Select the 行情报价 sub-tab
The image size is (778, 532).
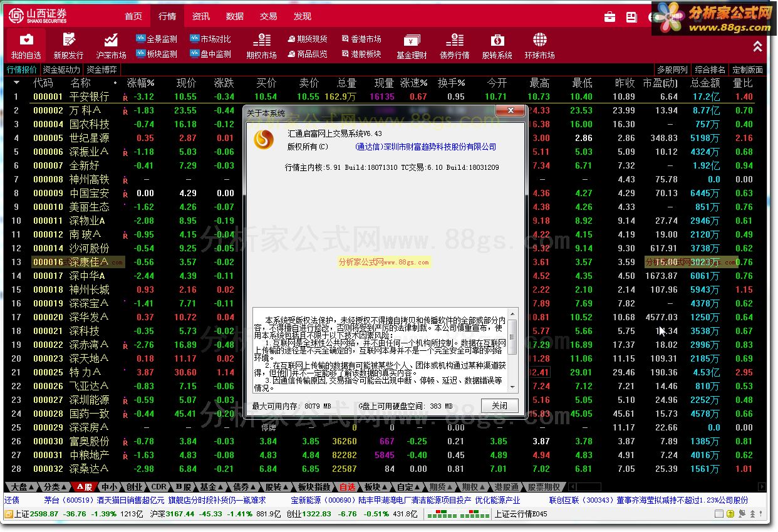[x=22, y=70]
